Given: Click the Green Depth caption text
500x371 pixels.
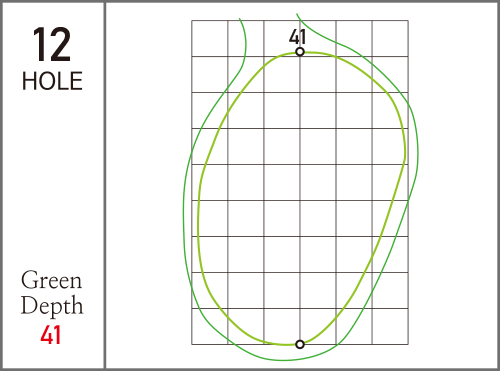Looking at the screenshot, I should [x=52, y=293].
